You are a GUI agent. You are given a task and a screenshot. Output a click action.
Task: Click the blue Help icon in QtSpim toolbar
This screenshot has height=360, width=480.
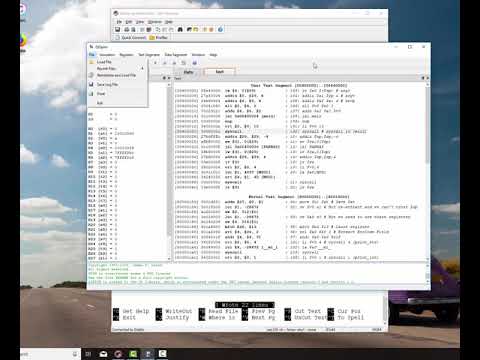(x=194, y=63)
